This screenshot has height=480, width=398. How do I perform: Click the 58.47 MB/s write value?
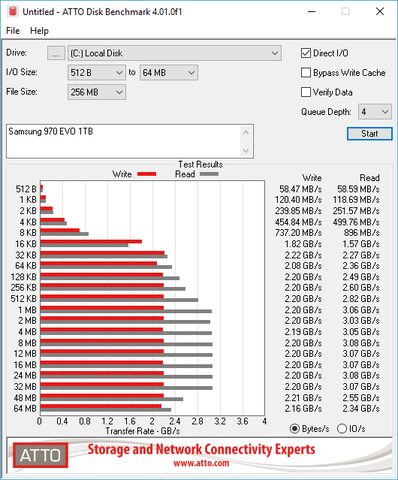[300, 189]
